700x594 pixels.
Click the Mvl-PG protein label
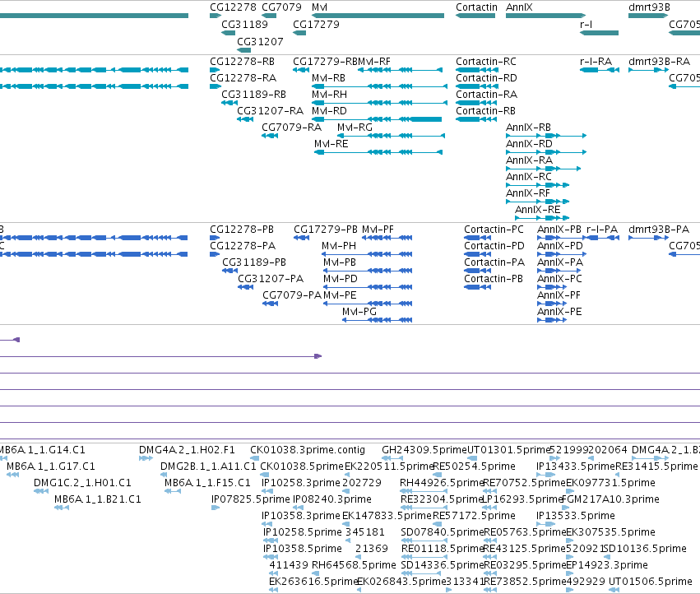359,311
